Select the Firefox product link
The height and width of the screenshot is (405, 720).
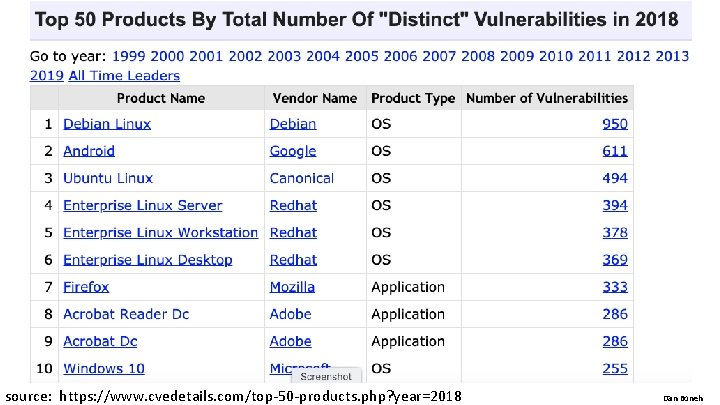pos(86,287)
